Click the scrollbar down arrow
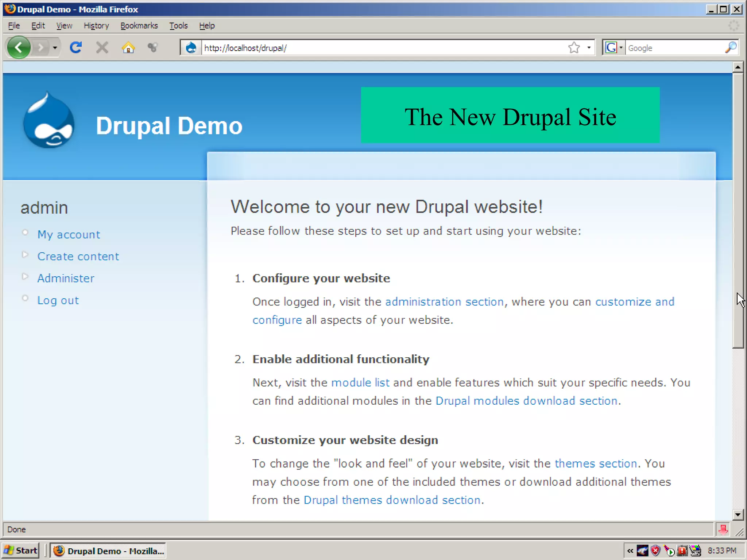747x560 pixels. click(738, 514)
